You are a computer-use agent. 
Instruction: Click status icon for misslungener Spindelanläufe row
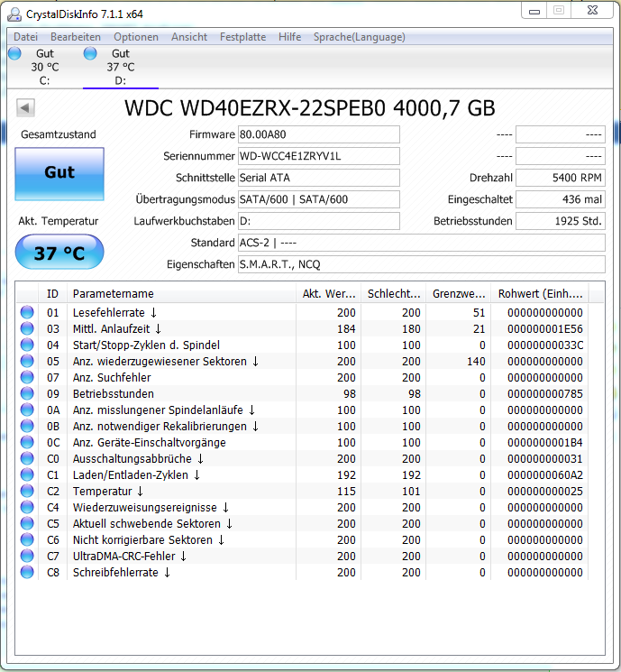click(x=27, y=410)
